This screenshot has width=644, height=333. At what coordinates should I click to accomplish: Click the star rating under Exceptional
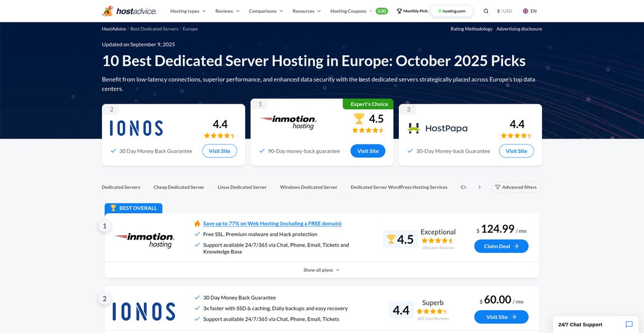pyautogui.click(x=438, y=241)
